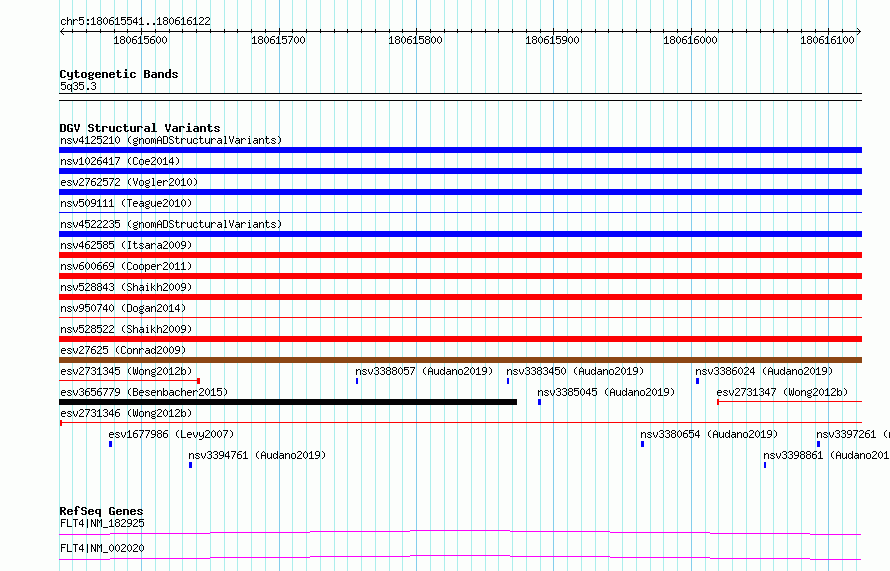Select the nsv950740 (Dogan2014) label
This screenshot has height=571, width=890.
[x=123, y=308]
